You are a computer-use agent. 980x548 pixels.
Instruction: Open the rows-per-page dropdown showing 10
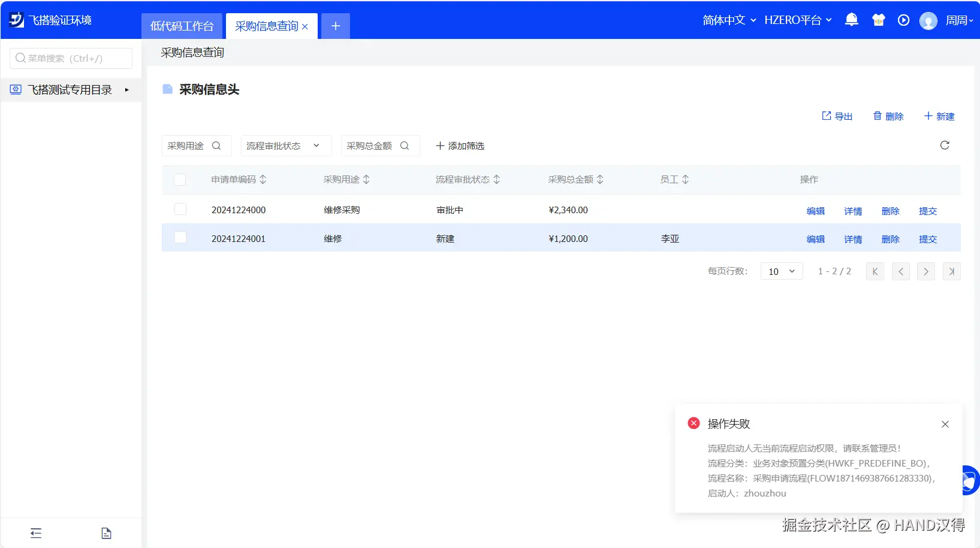(x=782, y=271)
